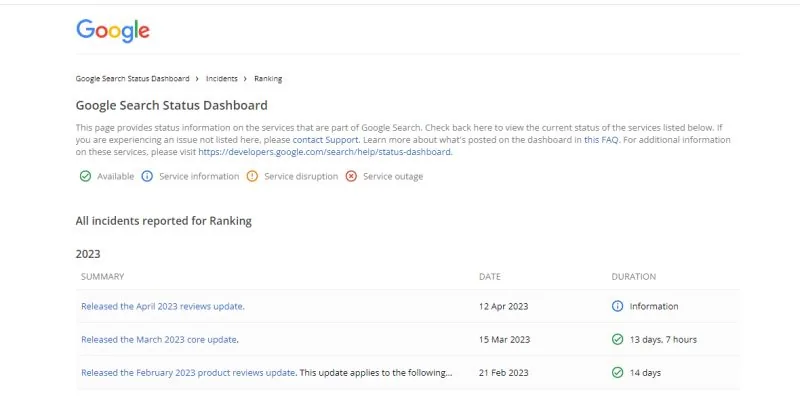Click the Service disruption legend label
Screen dimensions: 800x413
click(x=301, y=176)
